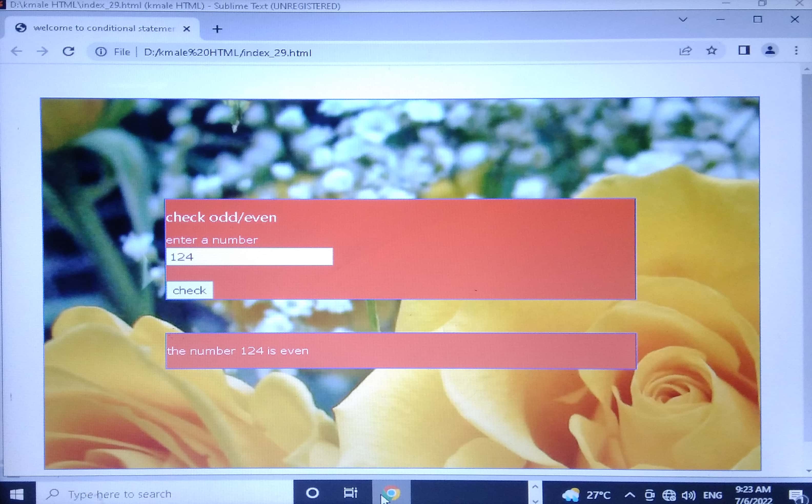The width and height of the screenshot is (812, 504).
Task: Click the address bar URL
Action: click(228, 53)
